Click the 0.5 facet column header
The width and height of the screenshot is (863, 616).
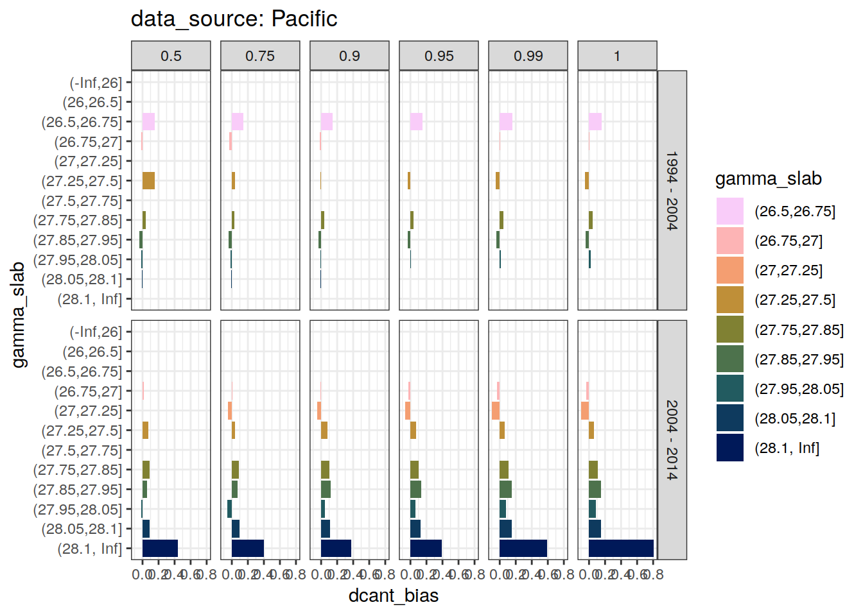(171, 56)
